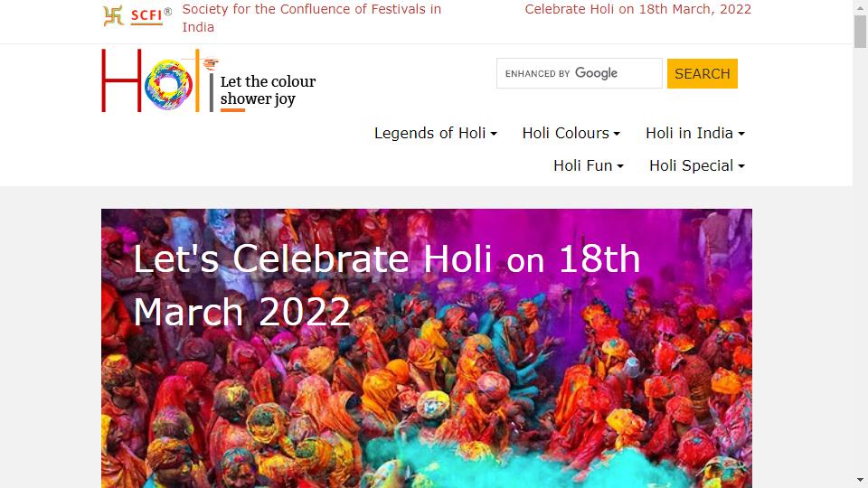The image size is (868, 488).
Task: Click the Holi crowd banner image
Action: click(x=426, y=348)
